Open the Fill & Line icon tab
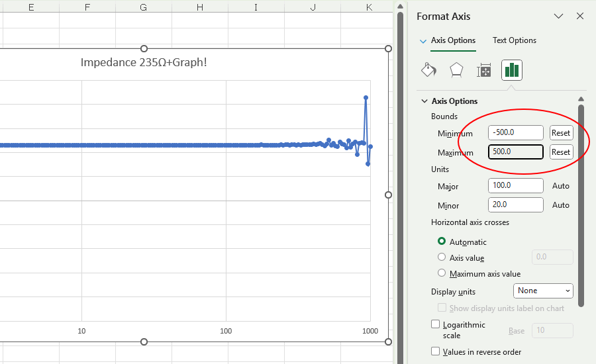 428,70
